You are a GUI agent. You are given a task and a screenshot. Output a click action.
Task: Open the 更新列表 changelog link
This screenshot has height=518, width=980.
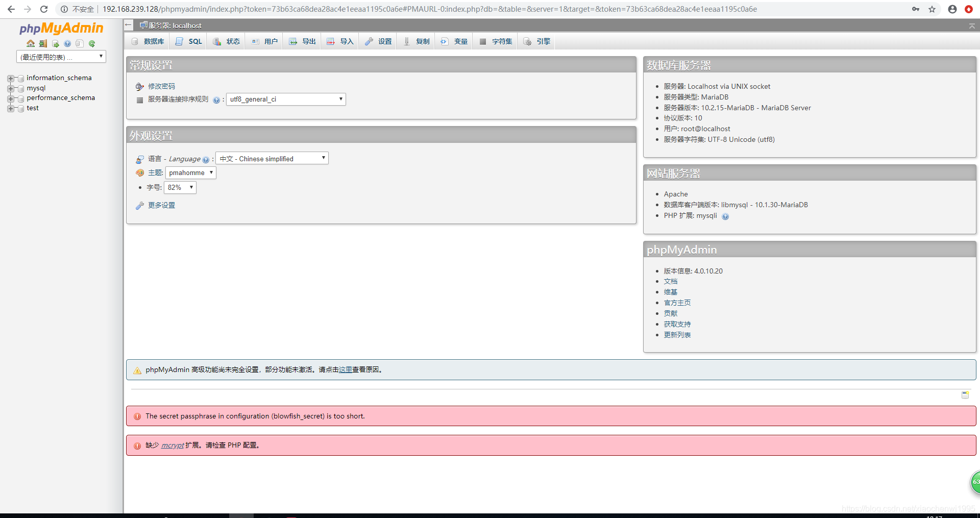pos(677,335)
